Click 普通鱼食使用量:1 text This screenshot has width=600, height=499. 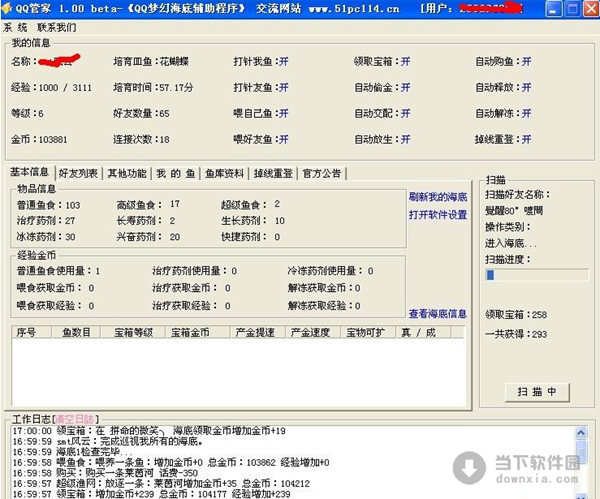click(59, 271)
